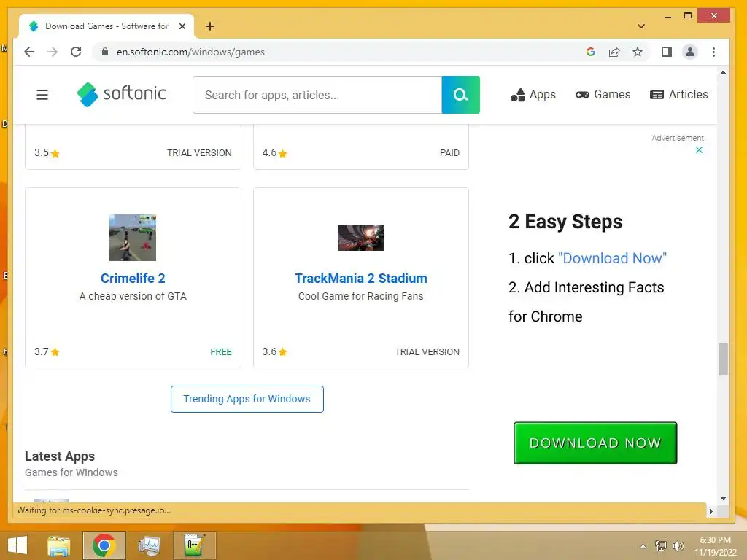
Task: Reload the current page
Action: 76,52
